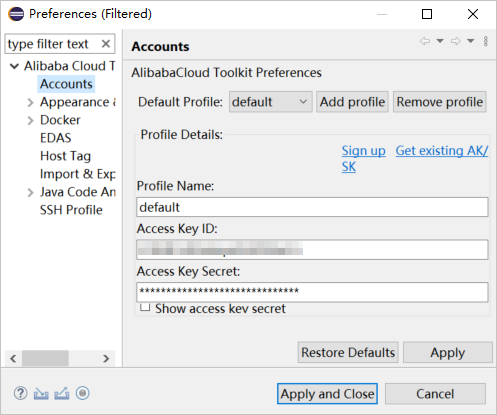Open the Sign up link
This screenshot has width=497, height=415.
click(x=363, y=151)
